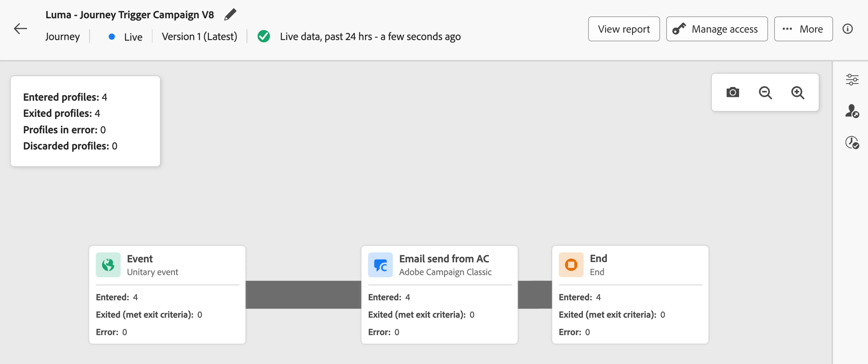Zoom out the journey canvas
This screenshot has height=364, width=868.
pos(765,93)
